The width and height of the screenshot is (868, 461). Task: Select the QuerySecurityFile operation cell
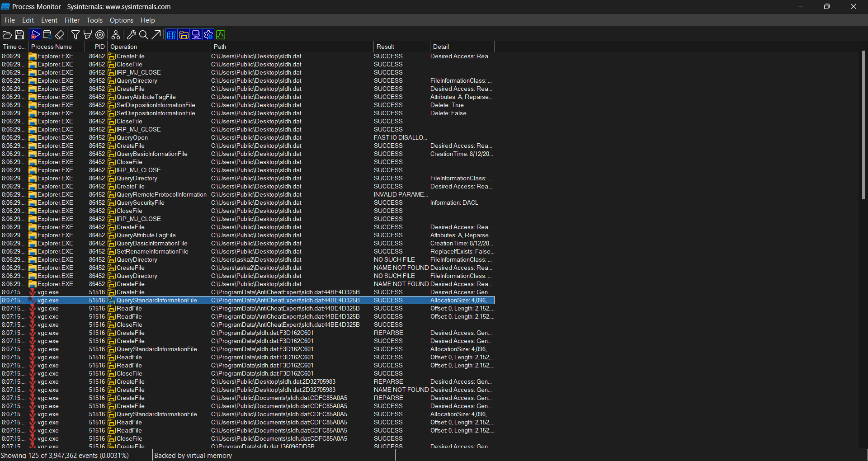141,203
